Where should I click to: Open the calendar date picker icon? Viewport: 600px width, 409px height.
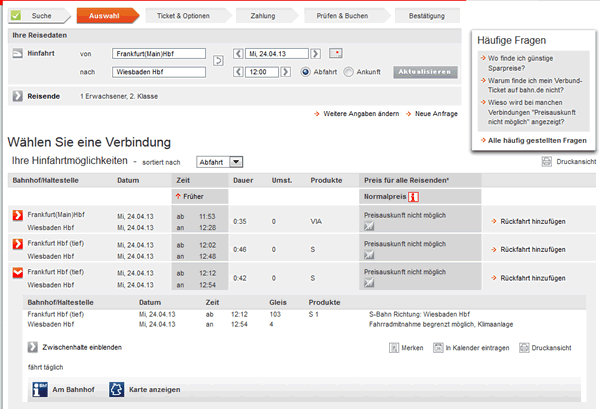click(337, 53)
